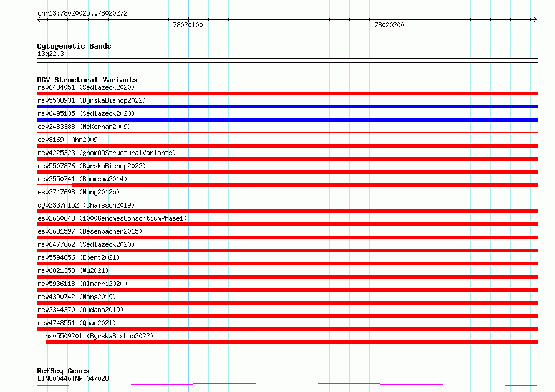
Task: Click the nsv4390742 (Wong2019) label
Action: click(77, 297)
